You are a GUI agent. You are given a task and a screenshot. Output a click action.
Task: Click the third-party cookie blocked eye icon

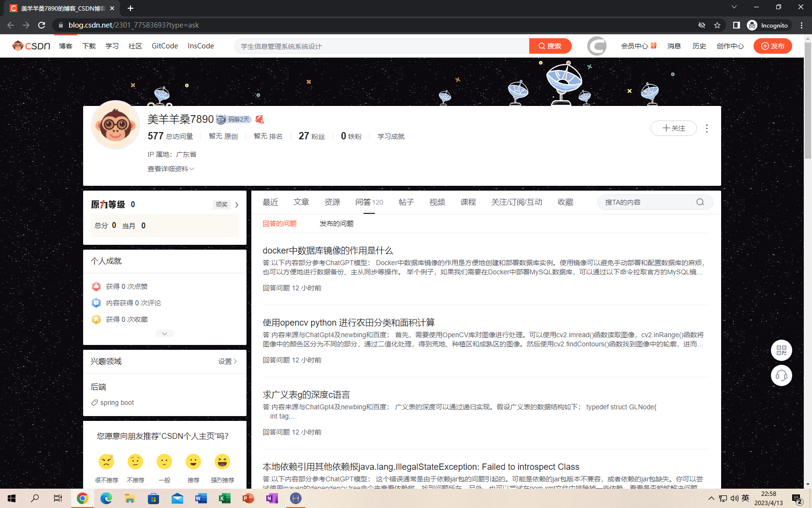[x=702, y=25]
